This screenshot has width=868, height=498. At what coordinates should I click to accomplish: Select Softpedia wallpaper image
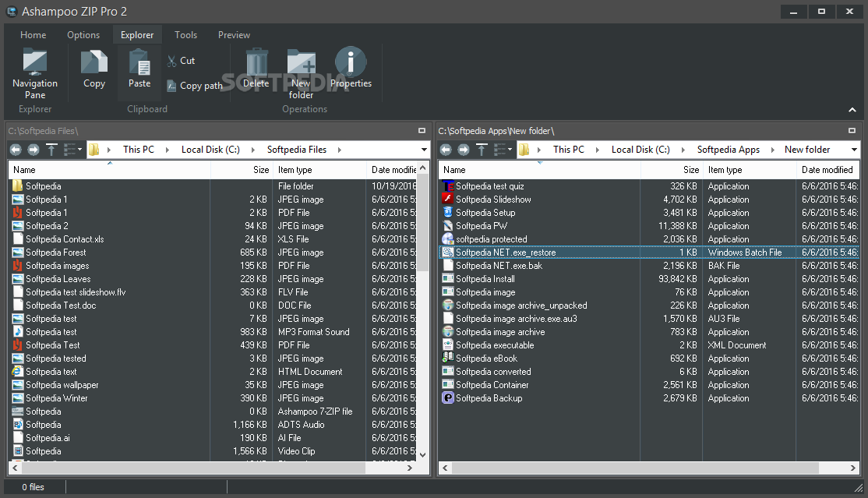point(213,385)
